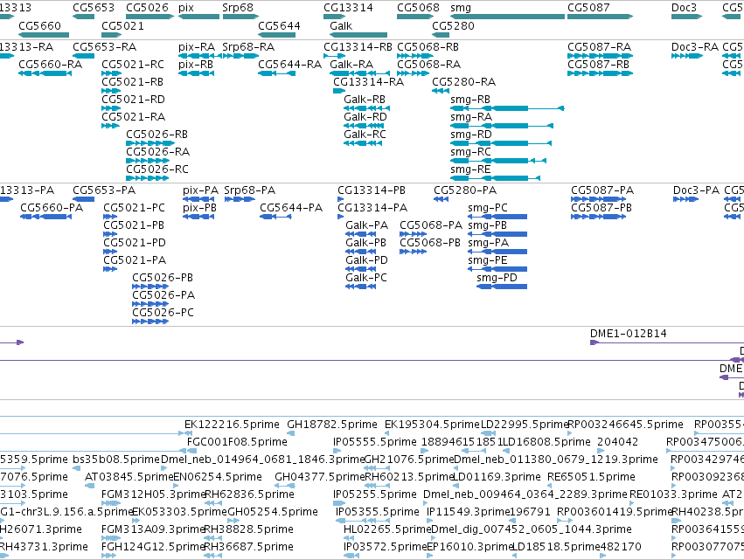Viewport: 744px width, 560px height.
Task: Click the IP03572.5prime label
Action: point(386,547)
